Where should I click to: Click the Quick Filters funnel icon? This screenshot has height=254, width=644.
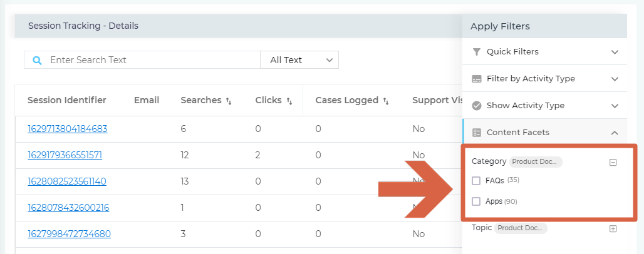pos(477,52)
